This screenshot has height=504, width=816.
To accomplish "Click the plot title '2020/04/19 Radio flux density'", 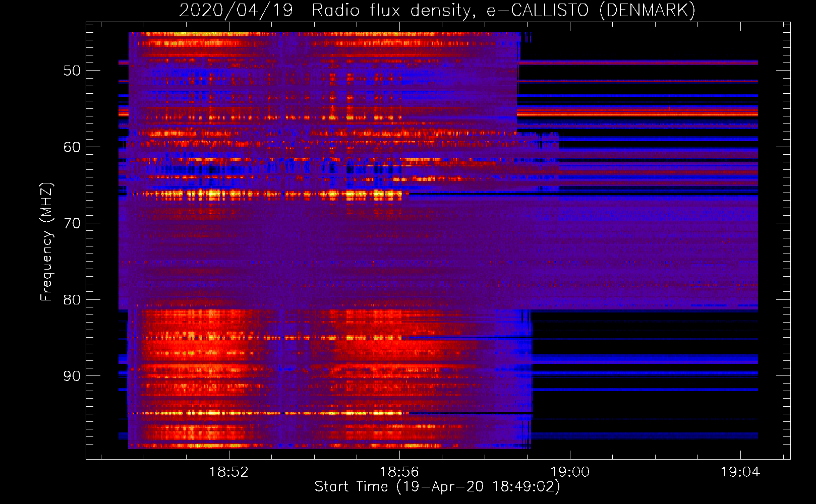I will tap(438, 10).
